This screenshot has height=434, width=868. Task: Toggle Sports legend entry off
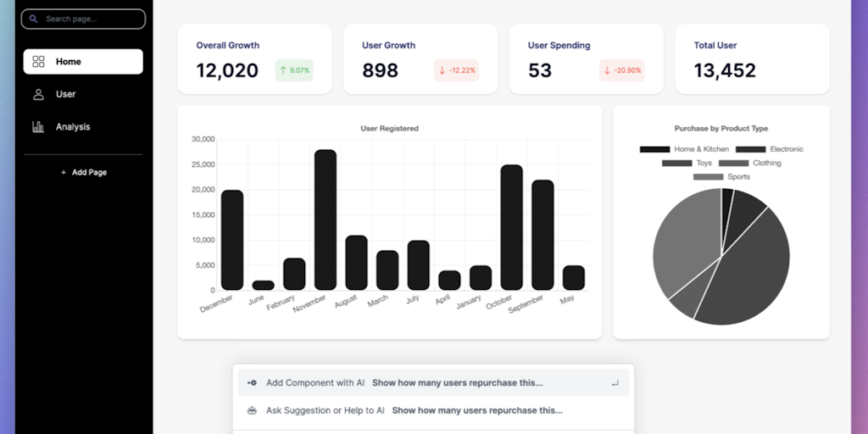point(722,176)
